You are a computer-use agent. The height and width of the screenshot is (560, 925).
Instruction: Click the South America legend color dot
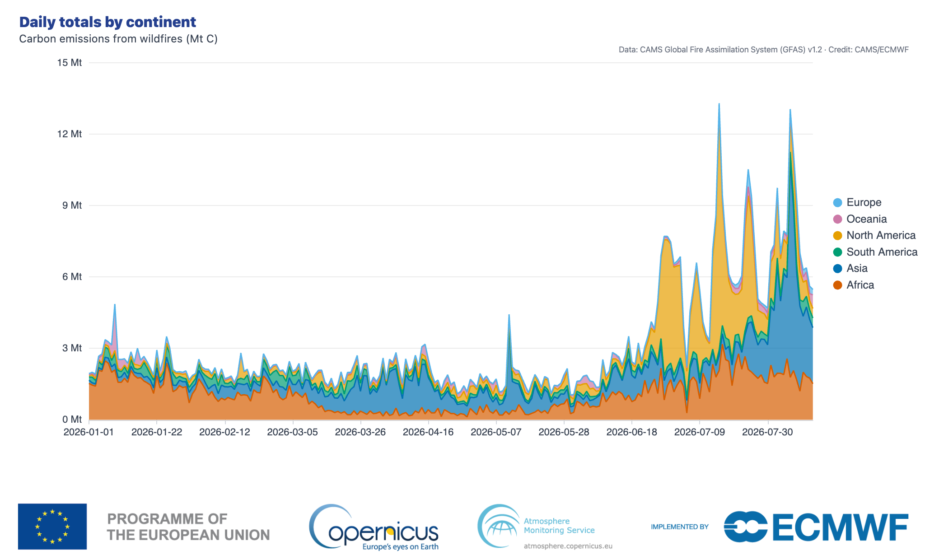[837, 252]
